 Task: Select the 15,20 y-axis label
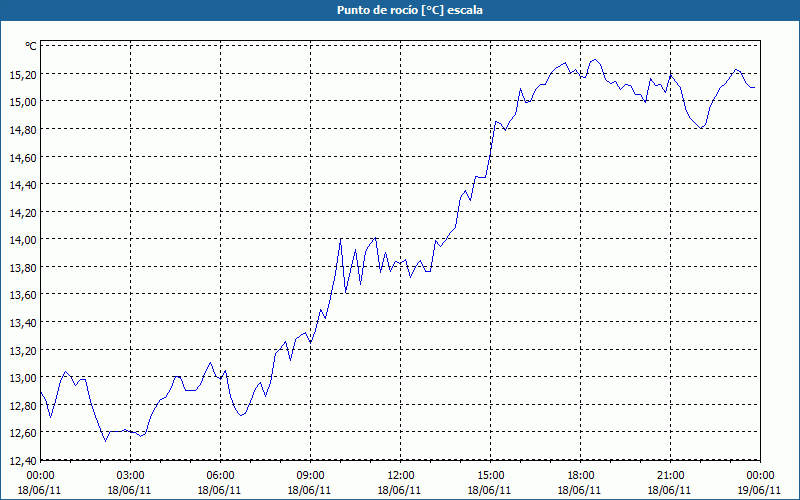(x=23, y=74)
